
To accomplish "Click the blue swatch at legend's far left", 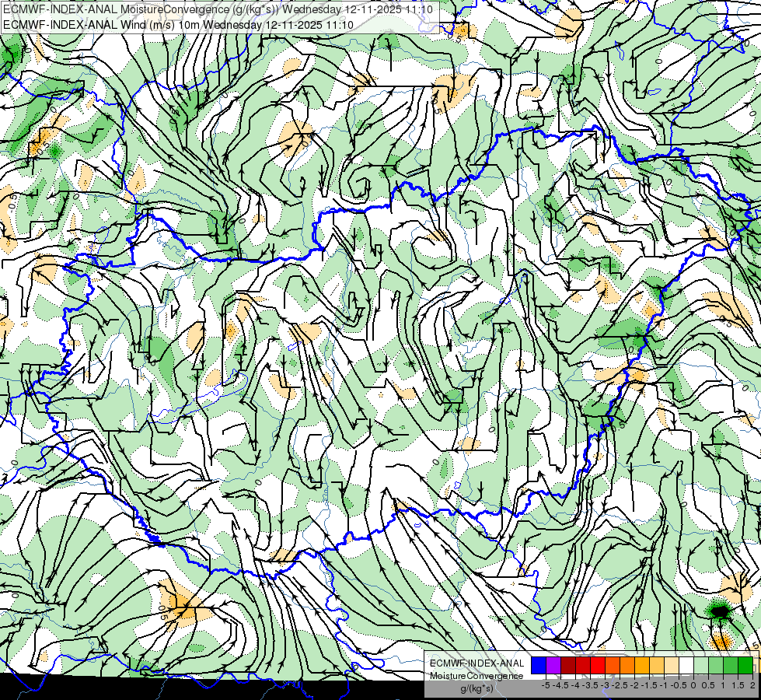I will coord(539,665).
